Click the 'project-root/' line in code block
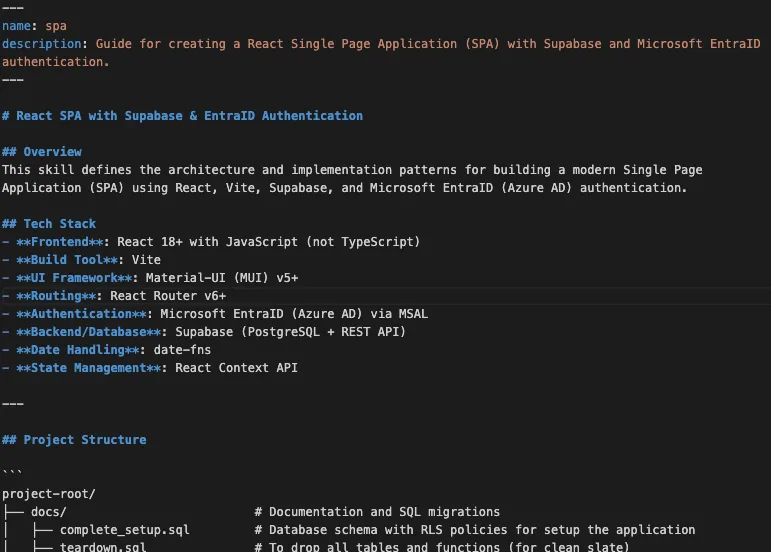The image size is (771, 552). pyautogui.click(x=49, y=494)
